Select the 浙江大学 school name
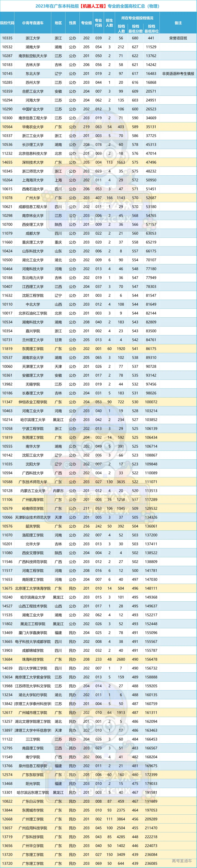The image size is (197, 868). click(33, 38)
